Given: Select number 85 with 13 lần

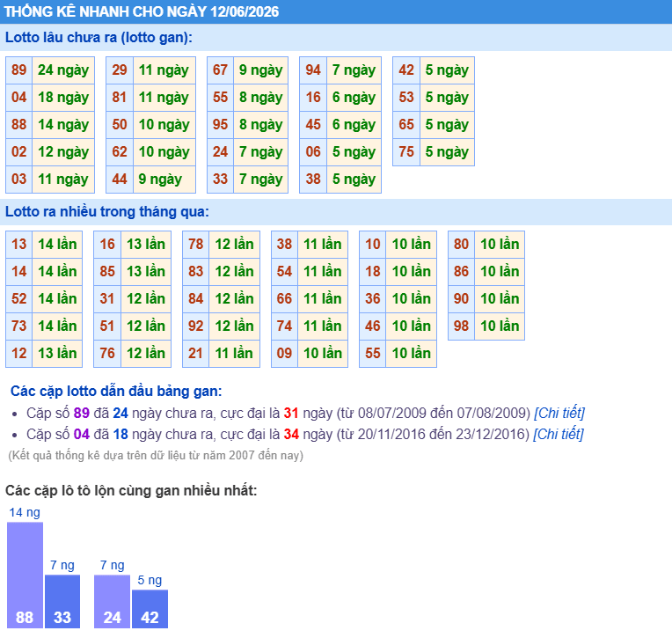Looking at the screenshot, I should click(107, 272).
